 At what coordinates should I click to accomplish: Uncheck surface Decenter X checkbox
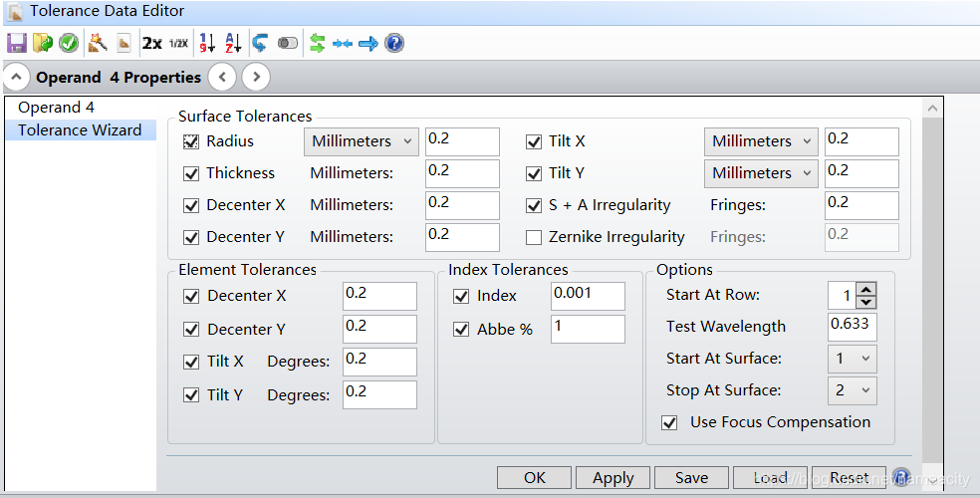coord(191,205)
